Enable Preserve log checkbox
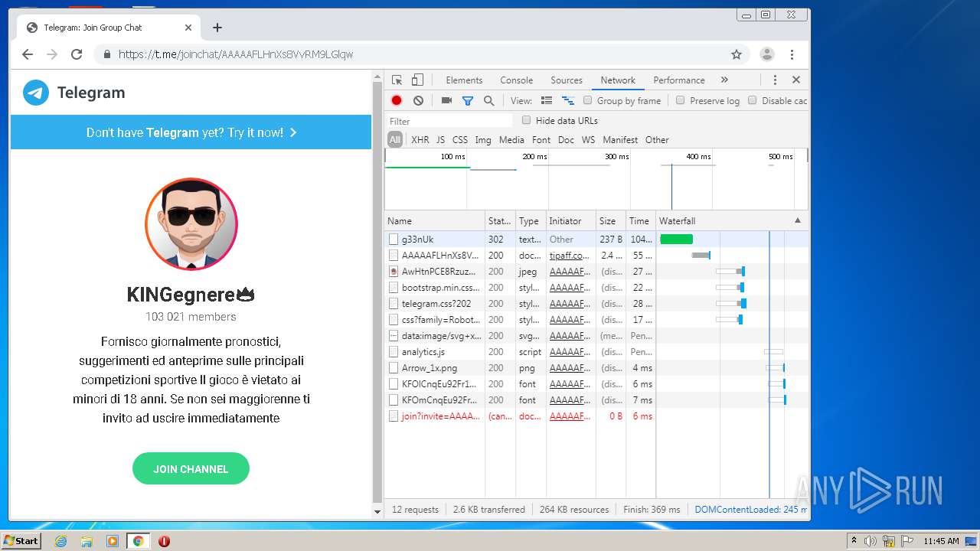The image size is (980, 551). 680,100
